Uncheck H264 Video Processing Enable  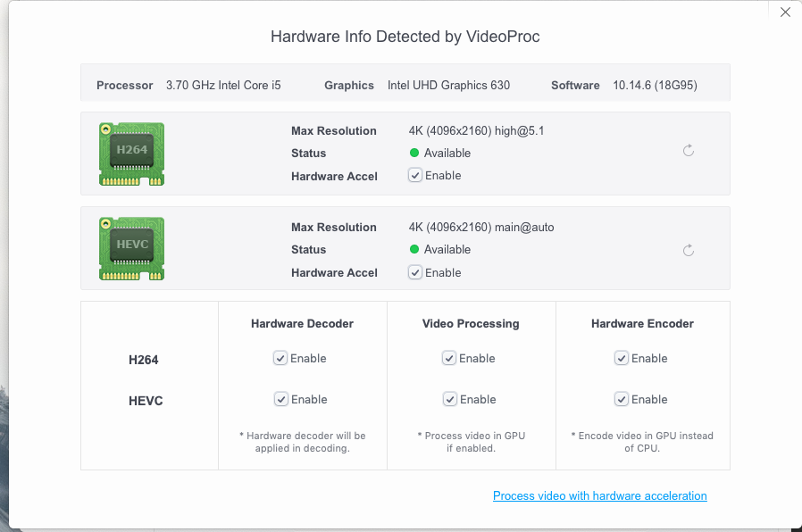pos(449,358)
